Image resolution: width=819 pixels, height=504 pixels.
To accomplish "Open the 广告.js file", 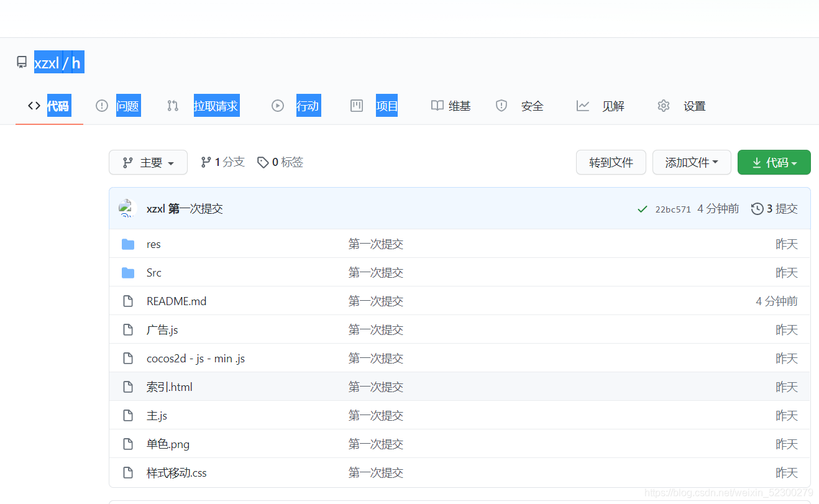I will [162, 330].
